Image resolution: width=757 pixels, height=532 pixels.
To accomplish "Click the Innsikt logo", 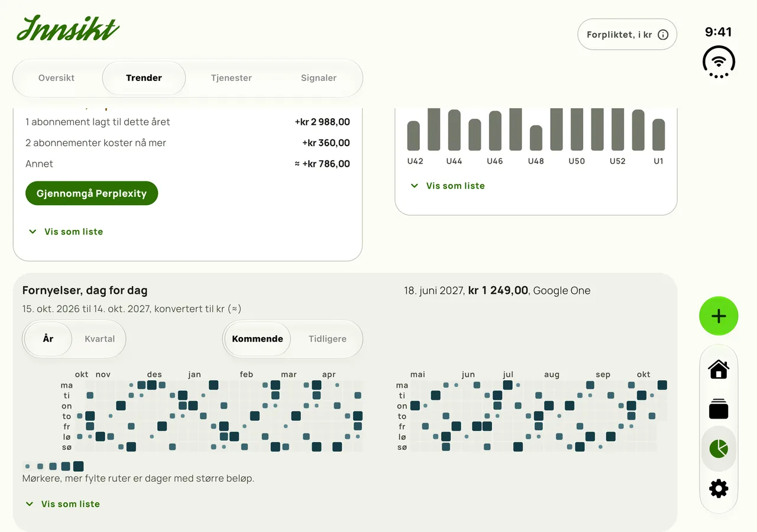I will tap(68, 29).
